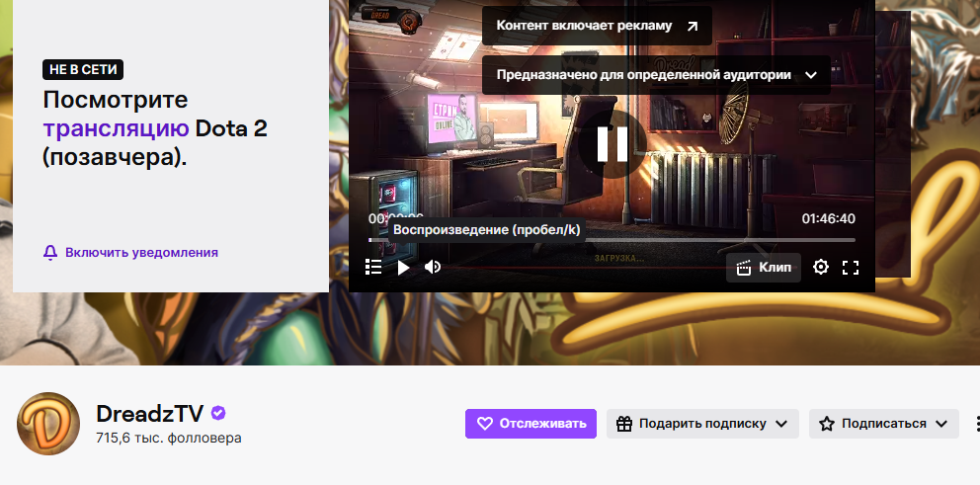Open the трансляцию link
Viewport: 980px width, 485px height.
click(x=116, y=128)
